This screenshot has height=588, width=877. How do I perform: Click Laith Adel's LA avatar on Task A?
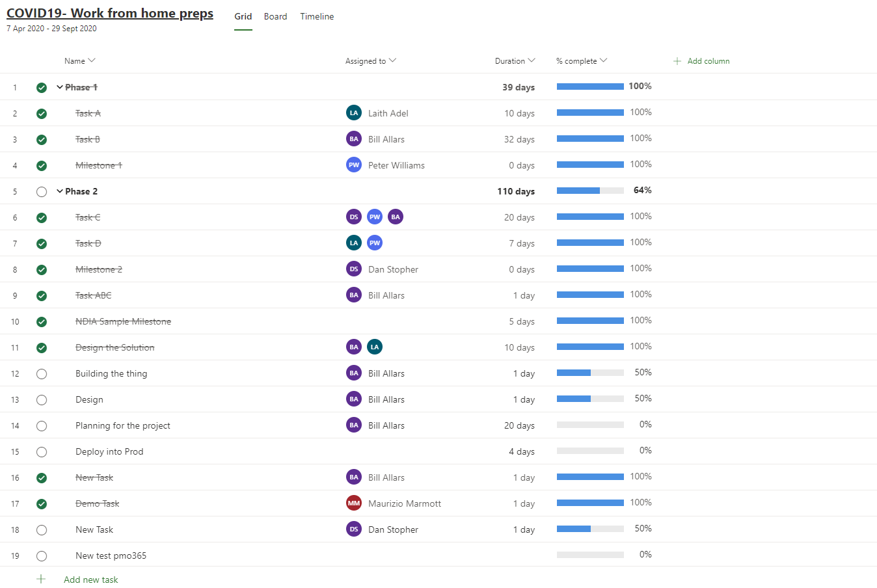click(x=353, y=113)
